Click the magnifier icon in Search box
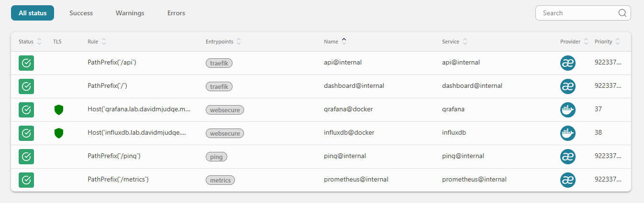Screen dimensions: 644x203 pos(622,13)
